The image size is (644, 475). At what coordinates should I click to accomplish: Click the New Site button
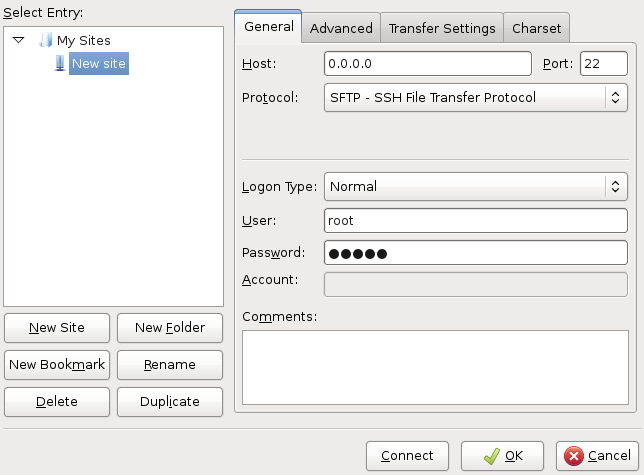click(57, 328)
